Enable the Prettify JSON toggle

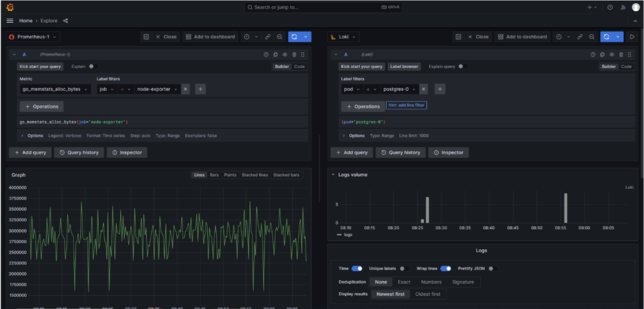(493, 268)
